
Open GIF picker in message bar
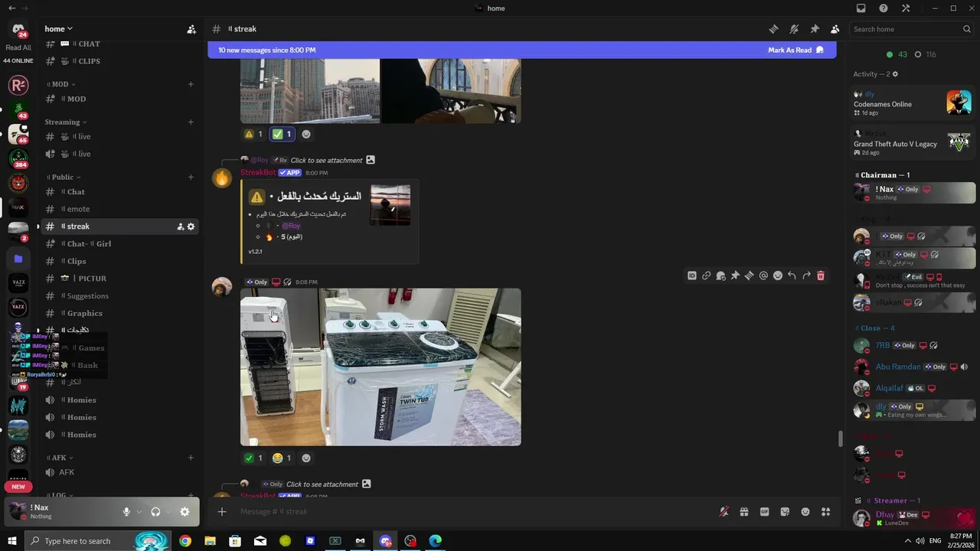pos(764,512)
